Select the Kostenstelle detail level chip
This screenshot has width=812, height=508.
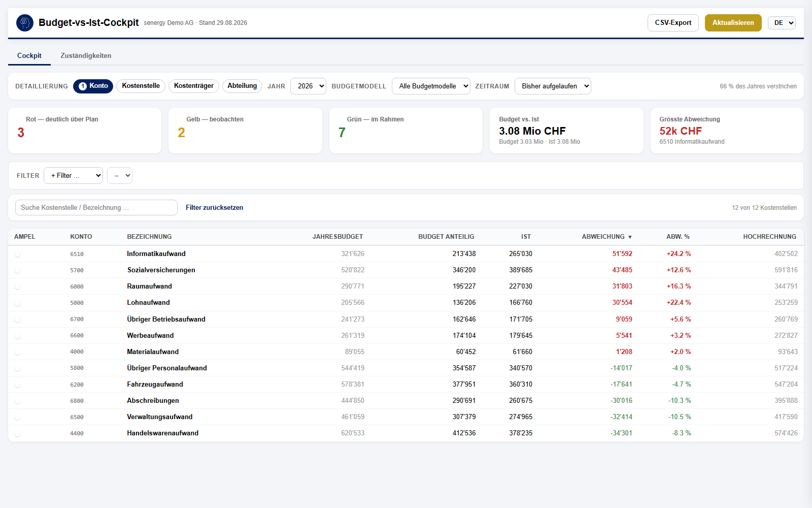pos(141,86)
